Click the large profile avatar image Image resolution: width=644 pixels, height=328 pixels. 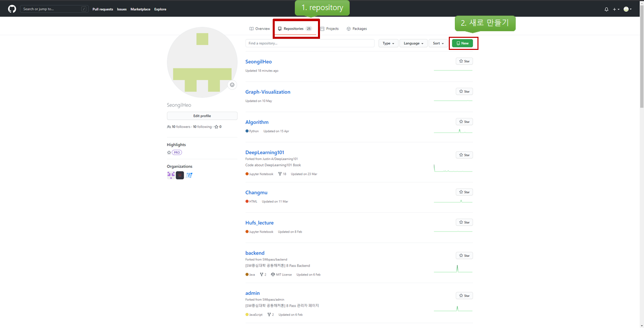pyautogui.click(x=202, y=62)
